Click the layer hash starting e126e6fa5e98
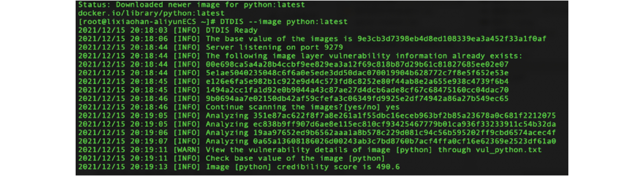This screenshot has width=644, height=176. 357,82
